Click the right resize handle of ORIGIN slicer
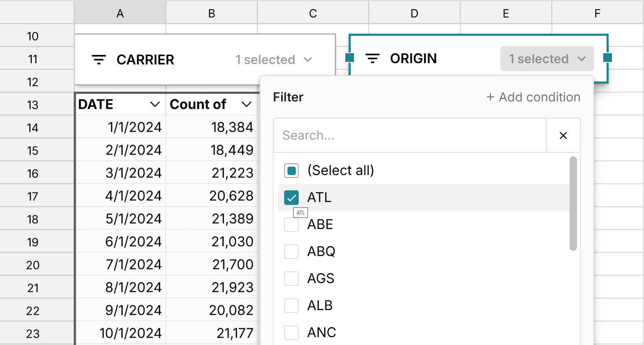This screenshot has width=644, height=345. 607,58
